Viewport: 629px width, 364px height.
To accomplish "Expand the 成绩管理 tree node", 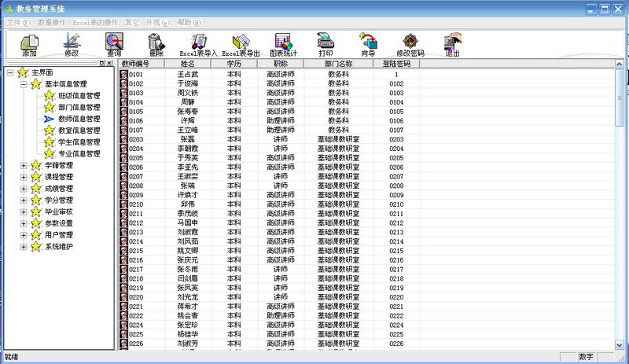I will click(24, 189).
